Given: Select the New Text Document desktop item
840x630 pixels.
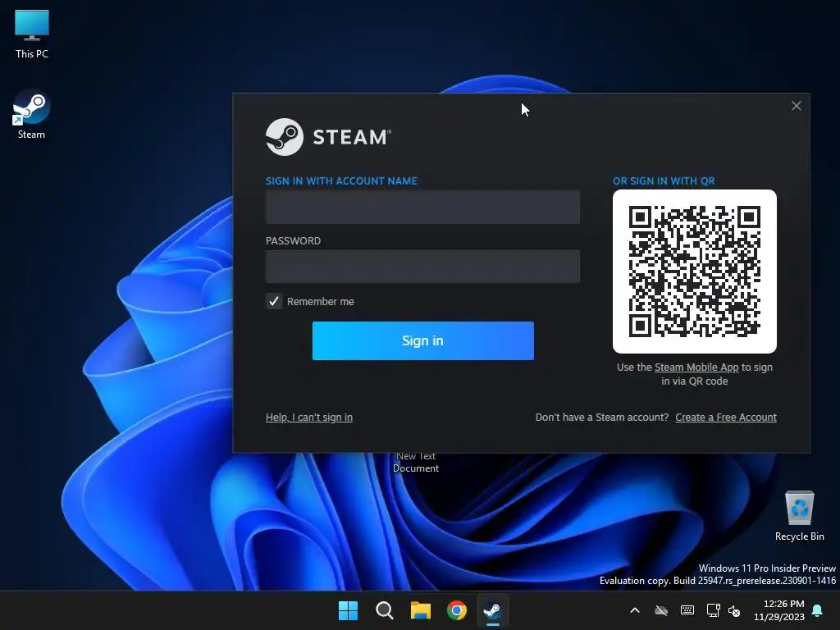Looking at the screenshot, I should [416, 463].
